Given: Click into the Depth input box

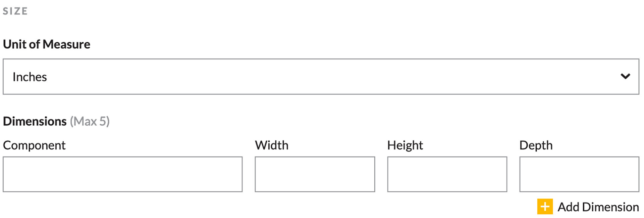Looking at the screenshot, I should 579,174.
